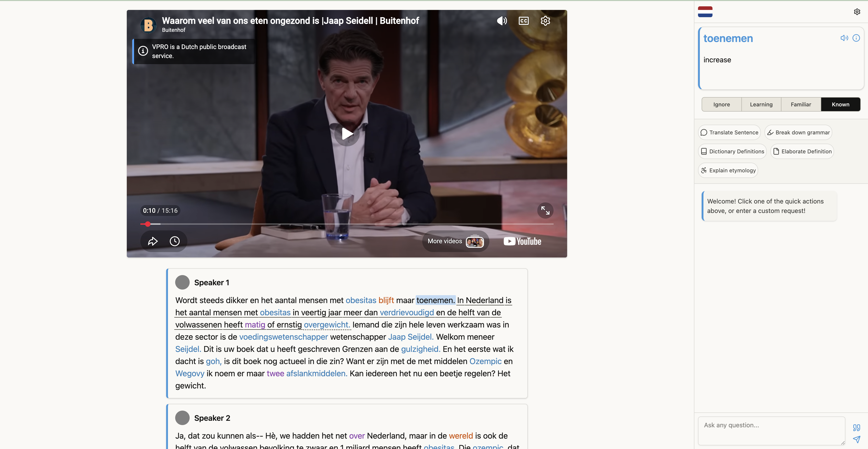Click the Dutch flag language icon

[705, 12]
